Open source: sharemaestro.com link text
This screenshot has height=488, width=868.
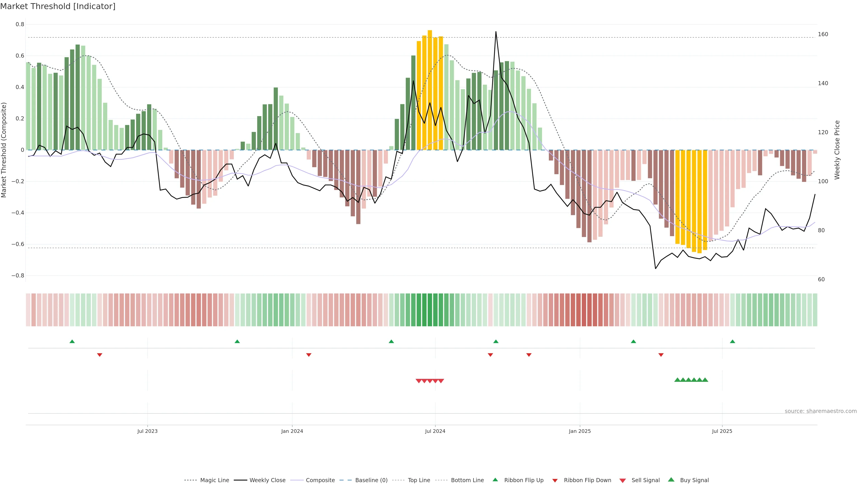[821, 411]
